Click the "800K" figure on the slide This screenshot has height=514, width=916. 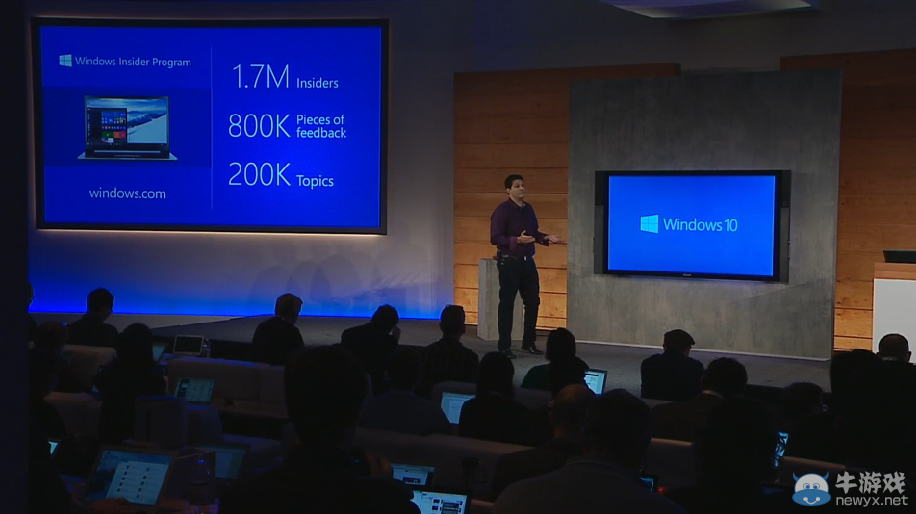tap(259, 126)
